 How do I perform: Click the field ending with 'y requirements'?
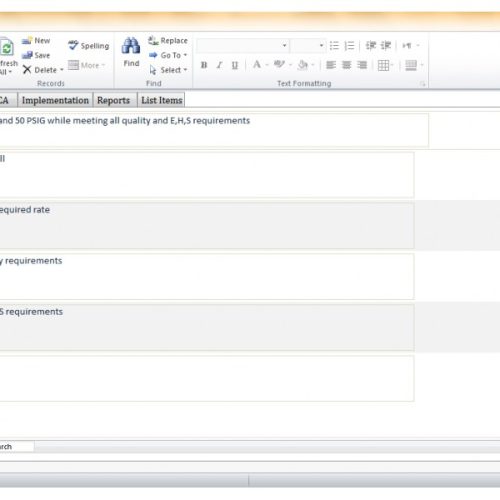[207, 276]
